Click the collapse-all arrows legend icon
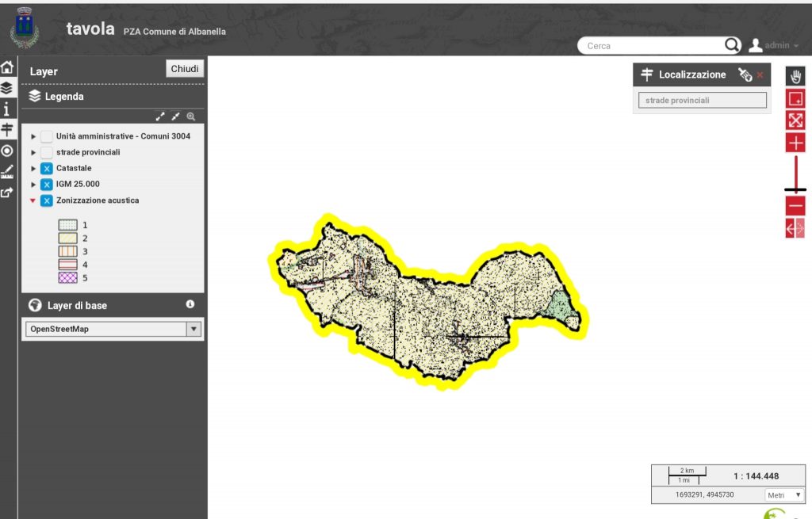Image resolution: width=812 pixels, height=519 pixels. pos(175,116)
